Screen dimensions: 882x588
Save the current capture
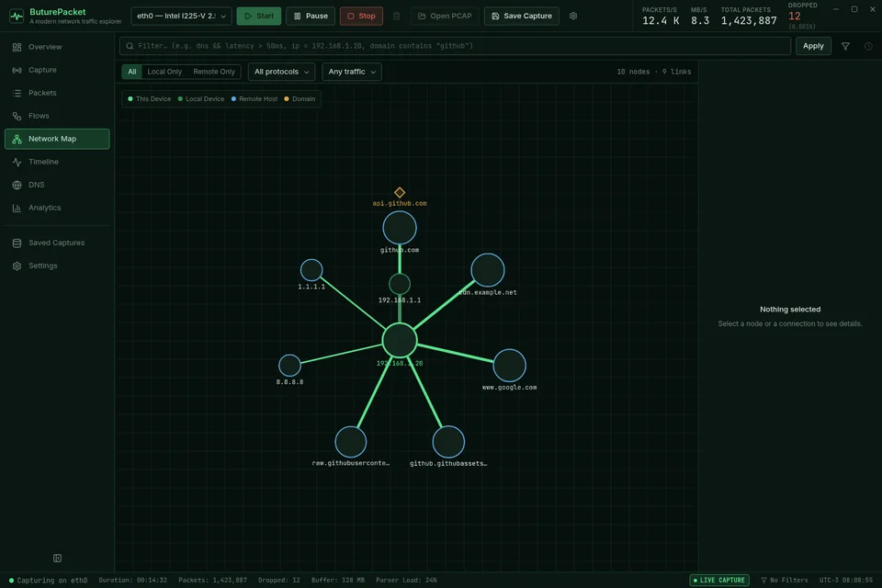pos(522,16)
